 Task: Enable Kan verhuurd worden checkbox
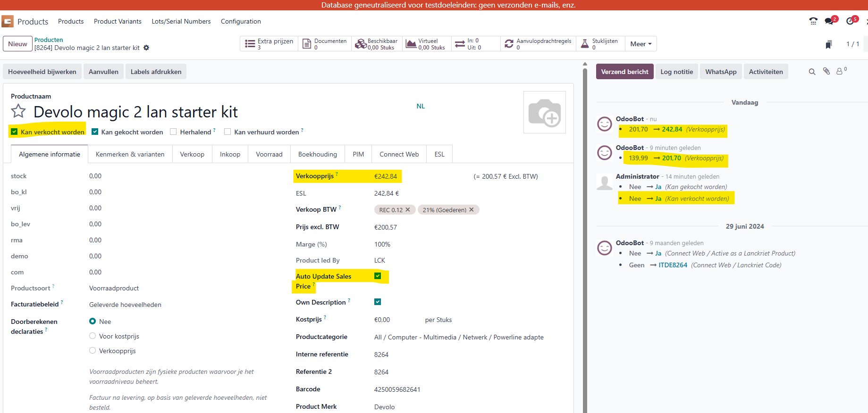click(x=228, y=132)
